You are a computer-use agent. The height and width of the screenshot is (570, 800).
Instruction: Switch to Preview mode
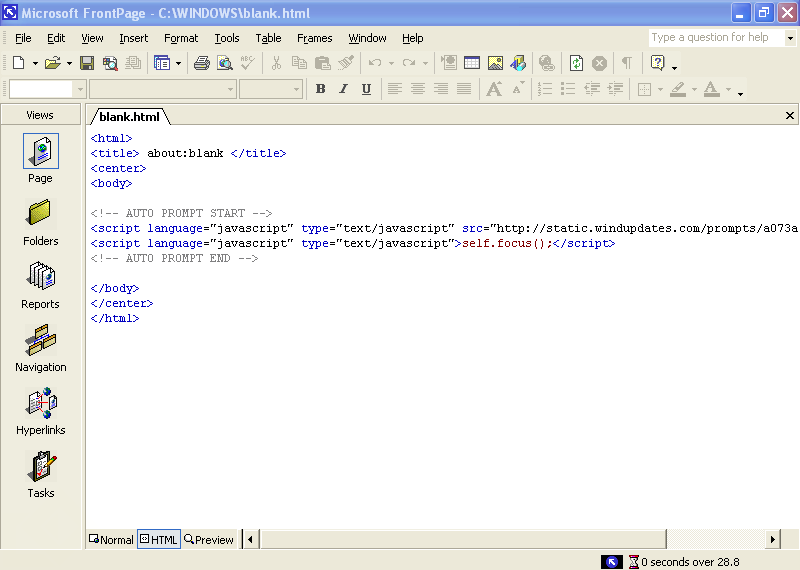(209, 540)
